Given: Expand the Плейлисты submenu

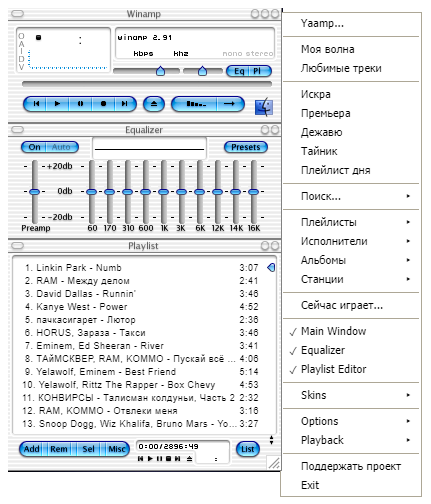Looking at the screenshot, I should click(x=351, y=222).
